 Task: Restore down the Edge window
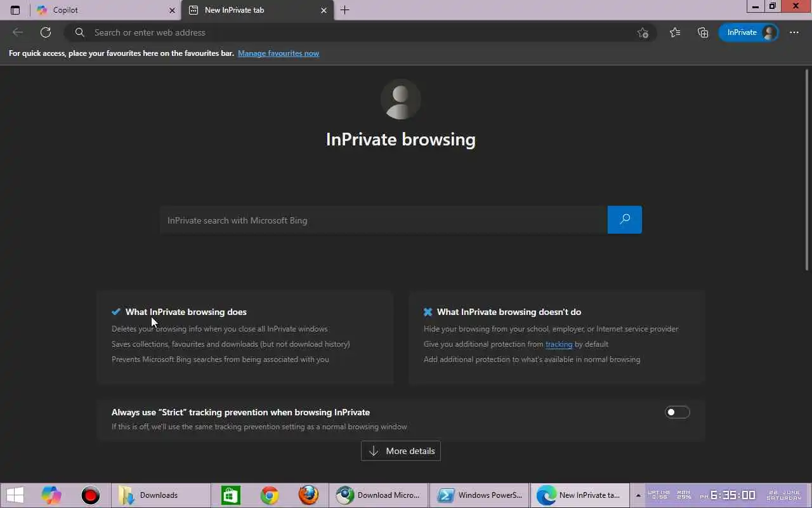tap(772, 6)
